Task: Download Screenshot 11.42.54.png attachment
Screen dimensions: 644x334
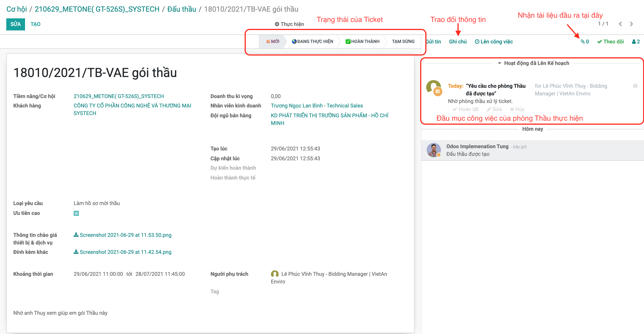Action: (123, 252)
